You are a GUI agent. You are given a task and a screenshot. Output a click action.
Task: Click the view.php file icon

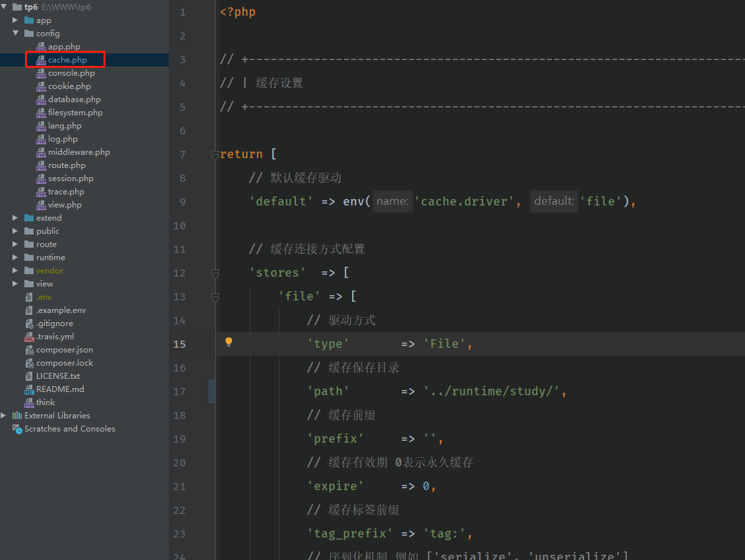(42, 205)
